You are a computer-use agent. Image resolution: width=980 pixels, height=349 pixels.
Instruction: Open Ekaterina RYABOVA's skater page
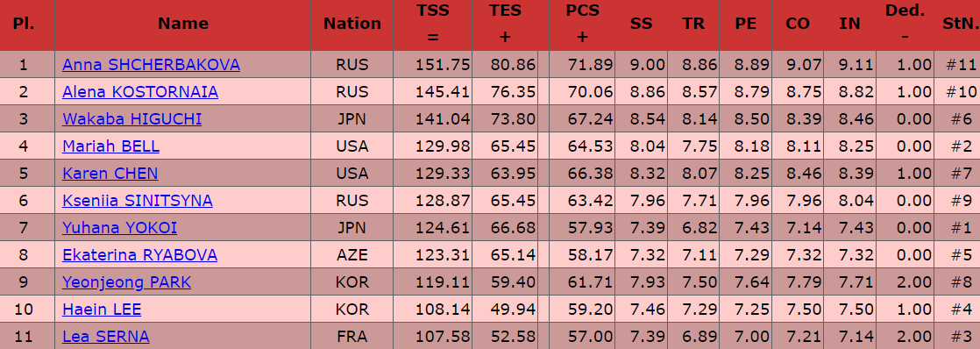coord(140,255)
